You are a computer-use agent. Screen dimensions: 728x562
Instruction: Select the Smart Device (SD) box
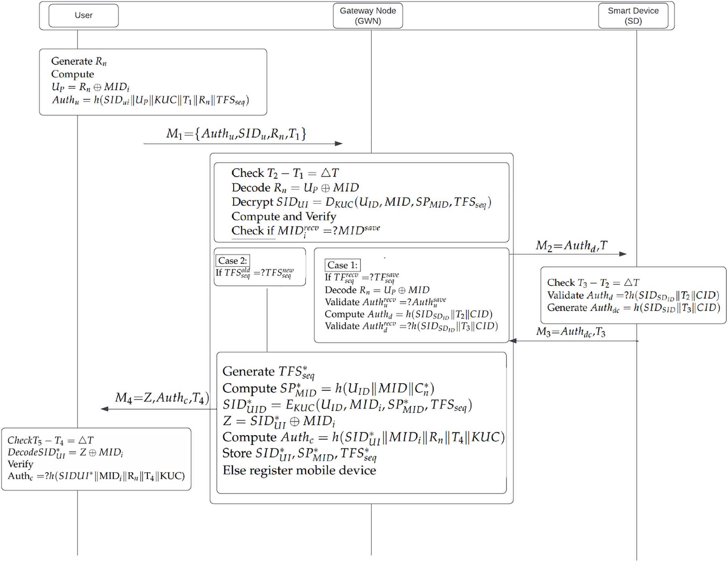pyautogui.click(x=633, y=16)
